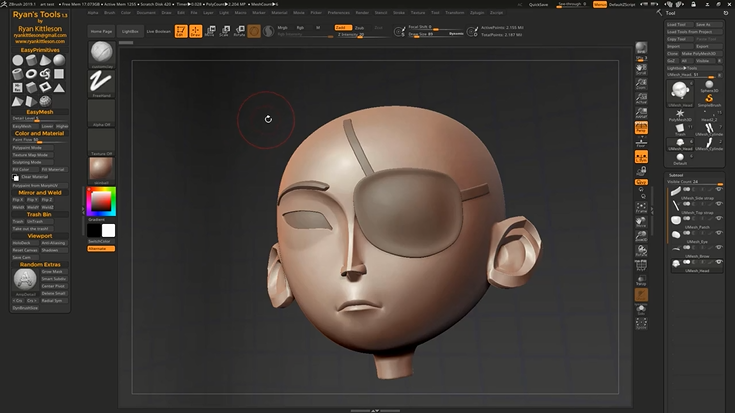The width and height of the screenshot is (735, 413).
Task: Toggle Persp perspective view
Action: 641,128
